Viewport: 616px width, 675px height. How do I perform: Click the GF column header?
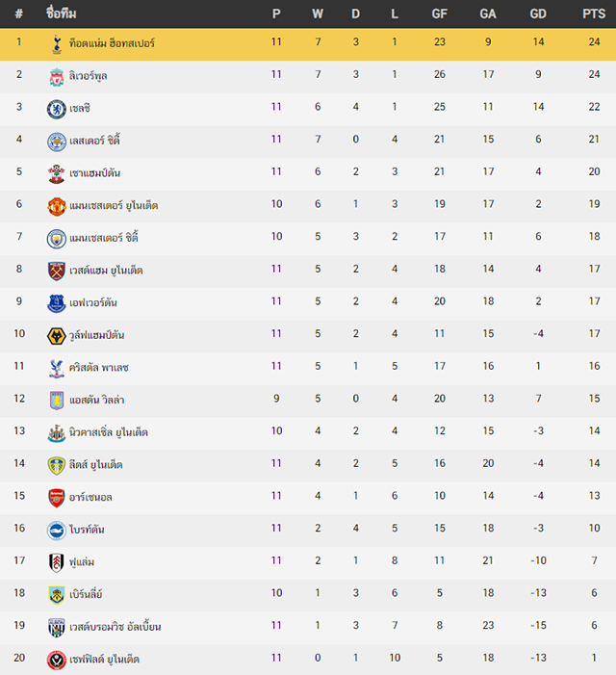tap(439, 13)
